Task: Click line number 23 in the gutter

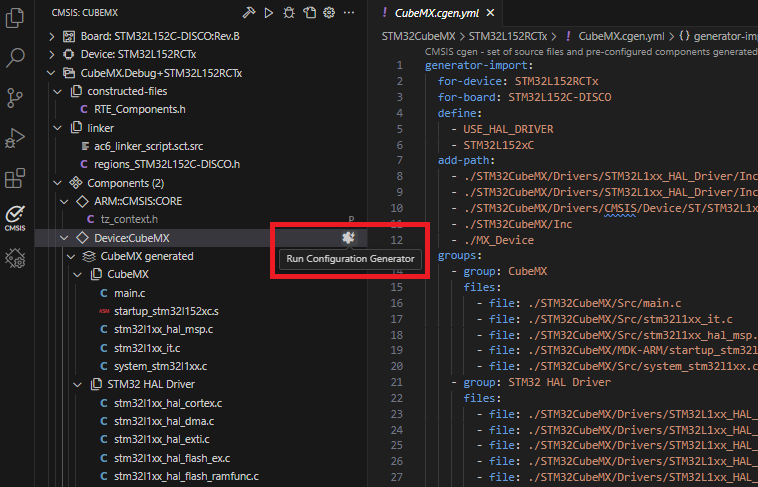Action: 396,414
